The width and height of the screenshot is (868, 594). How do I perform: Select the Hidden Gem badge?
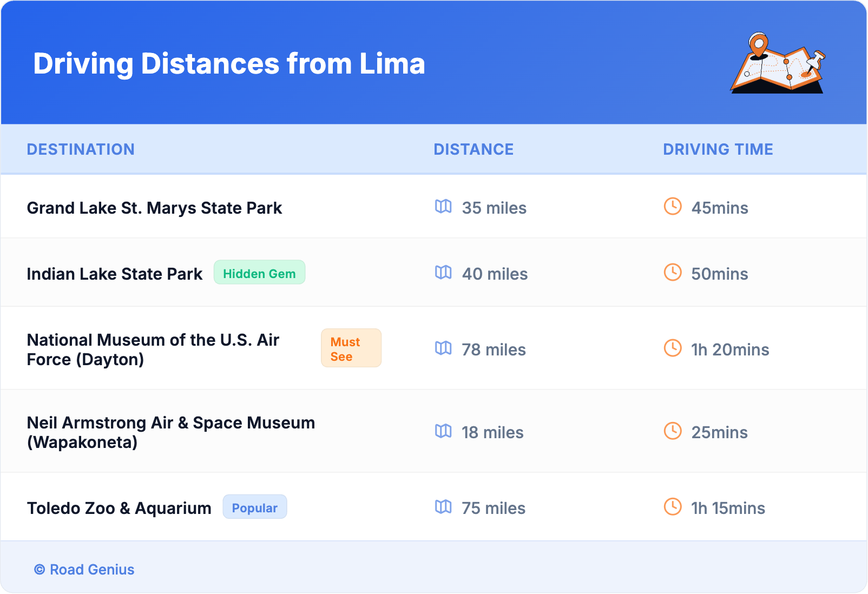[x=259, y=273]
